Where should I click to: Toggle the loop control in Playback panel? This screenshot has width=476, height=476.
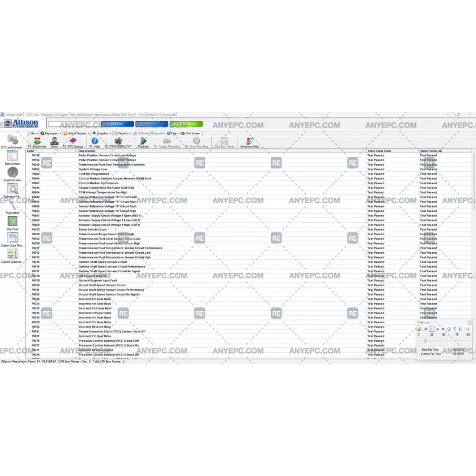(x=449, y=329)
